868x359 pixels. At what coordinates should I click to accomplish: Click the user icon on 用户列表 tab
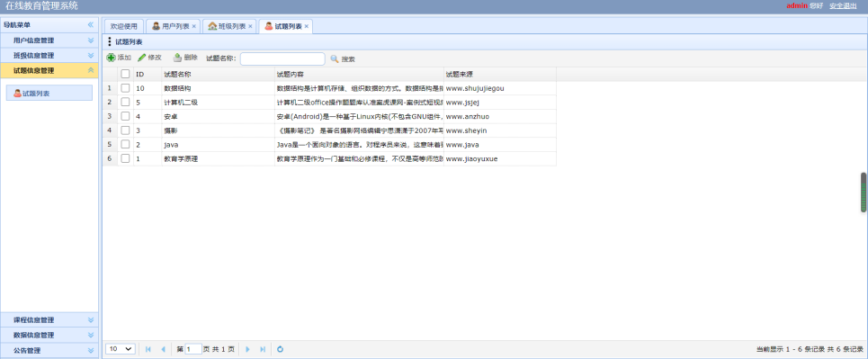click(157, 26)
